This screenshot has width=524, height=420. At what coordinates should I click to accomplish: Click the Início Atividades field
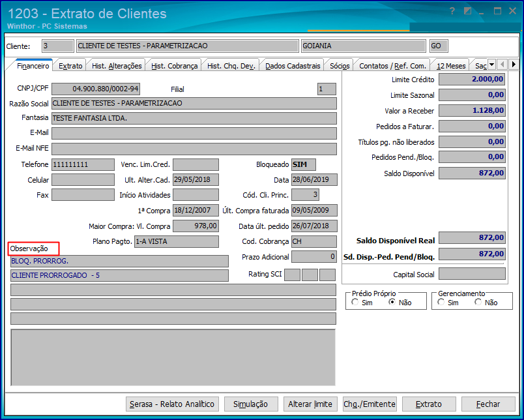(x=196, y=194)
